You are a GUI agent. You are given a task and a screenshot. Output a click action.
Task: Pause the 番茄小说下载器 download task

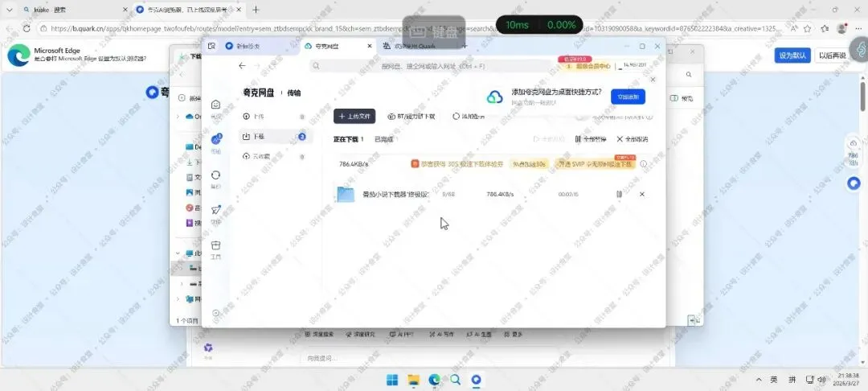click(620, 195)
